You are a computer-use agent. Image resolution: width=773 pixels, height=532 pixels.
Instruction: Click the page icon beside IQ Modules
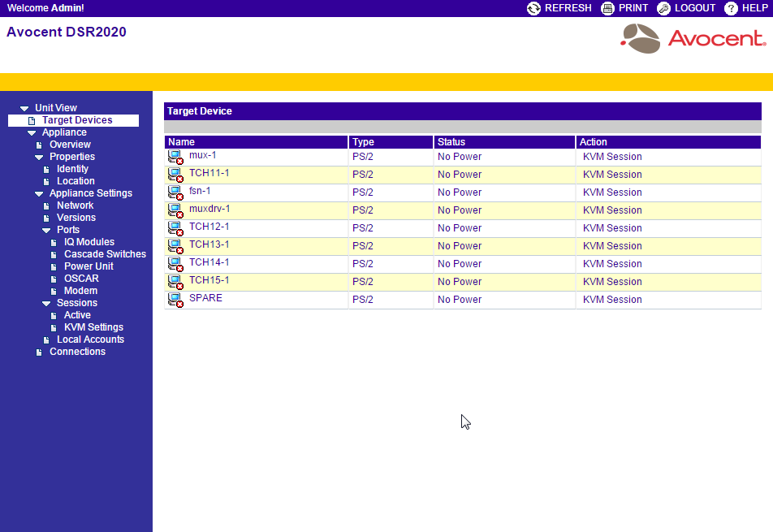(54, 242)
